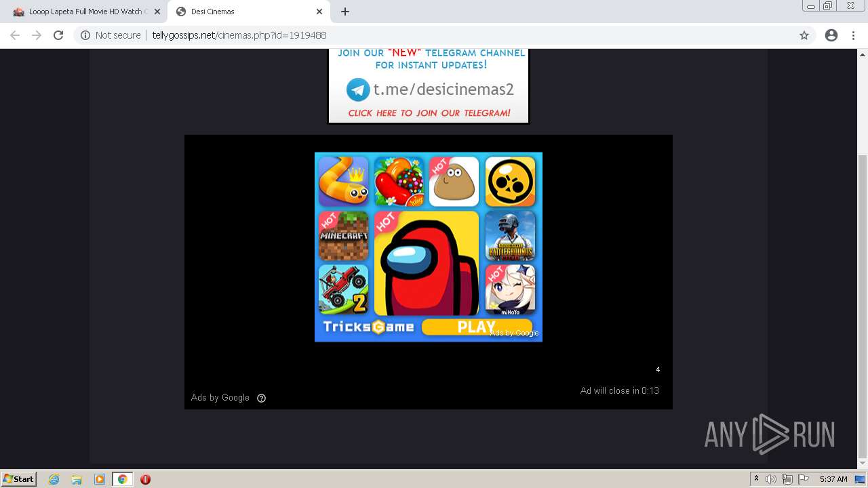This screenshot has height=488, width=868.
Task: Click the Chrome taskbar icon
Action: pos(122,479)
